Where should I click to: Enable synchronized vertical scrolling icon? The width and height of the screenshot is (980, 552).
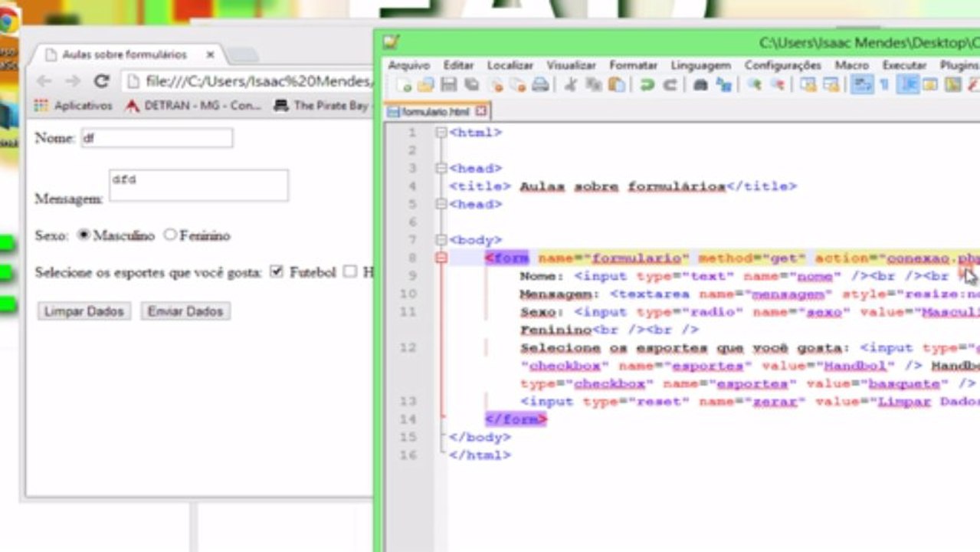pyautogui.click(x=808, y=84)
